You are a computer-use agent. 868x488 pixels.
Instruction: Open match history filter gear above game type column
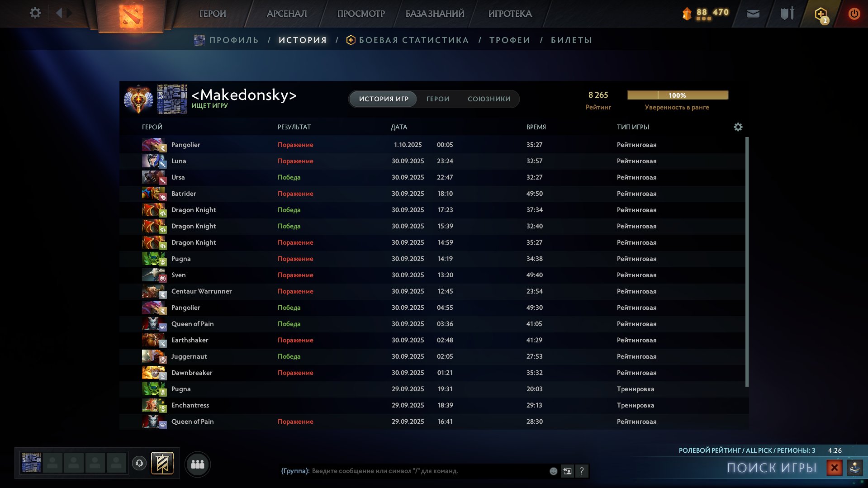click(738, 127)
